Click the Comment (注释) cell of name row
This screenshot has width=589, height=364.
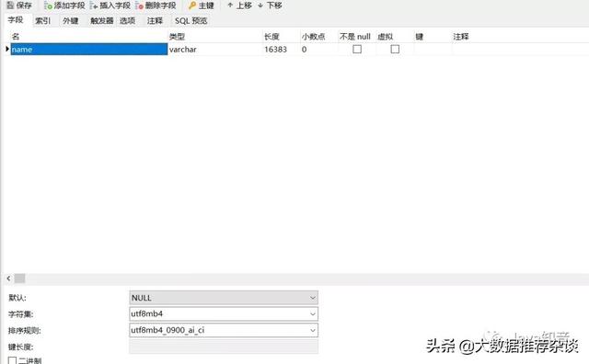point(520,49)
